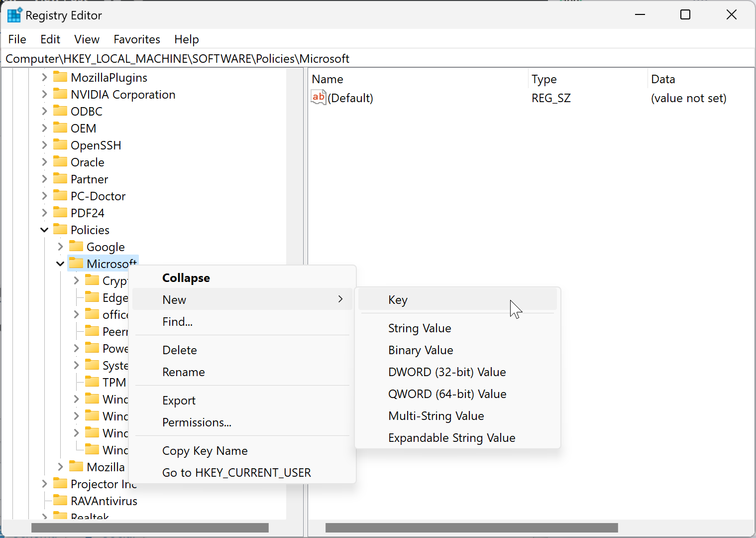Click the Oracle folder icon
Screen dimensions: 756x538
click(x=60, y=161)
